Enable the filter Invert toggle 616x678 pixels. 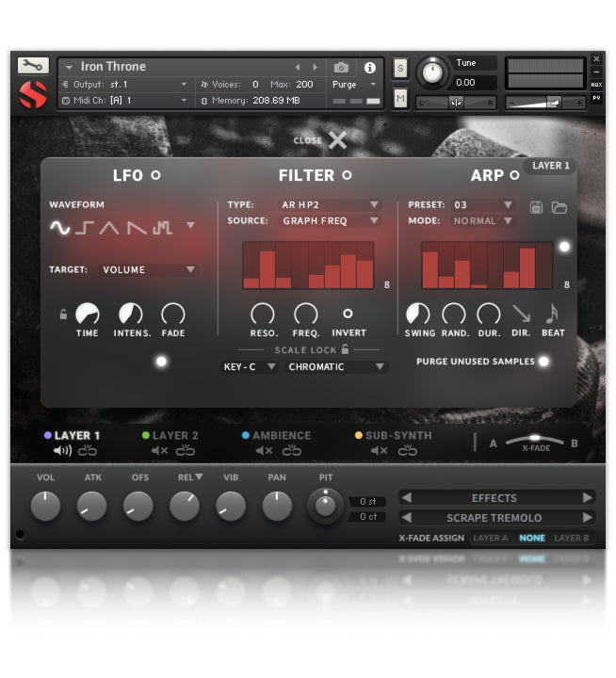[348, 314]
